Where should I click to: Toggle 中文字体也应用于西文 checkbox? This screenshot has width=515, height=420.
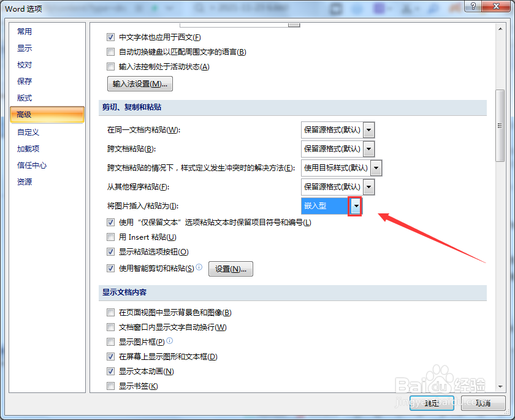pyautogui.click(x=111, y=37)
